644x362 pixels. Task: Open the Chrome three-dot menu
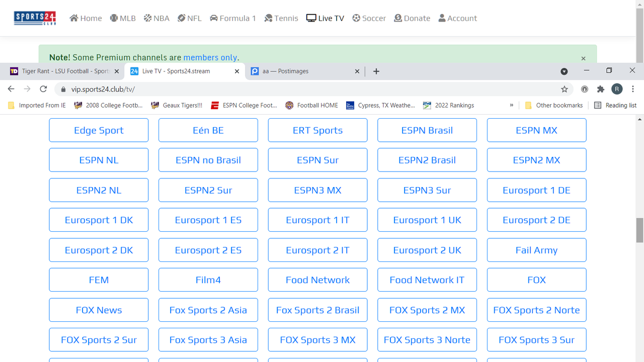point(633,89)
